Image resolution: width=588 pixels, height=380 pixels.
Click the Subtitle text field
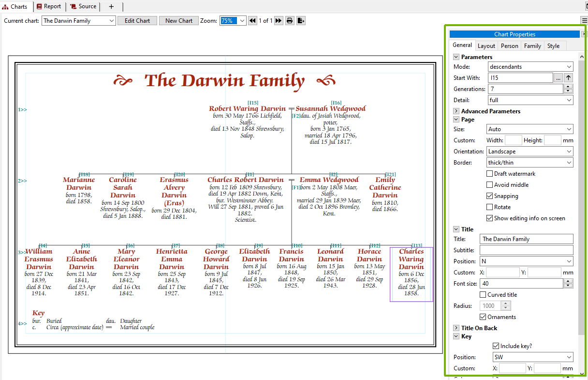526,250
